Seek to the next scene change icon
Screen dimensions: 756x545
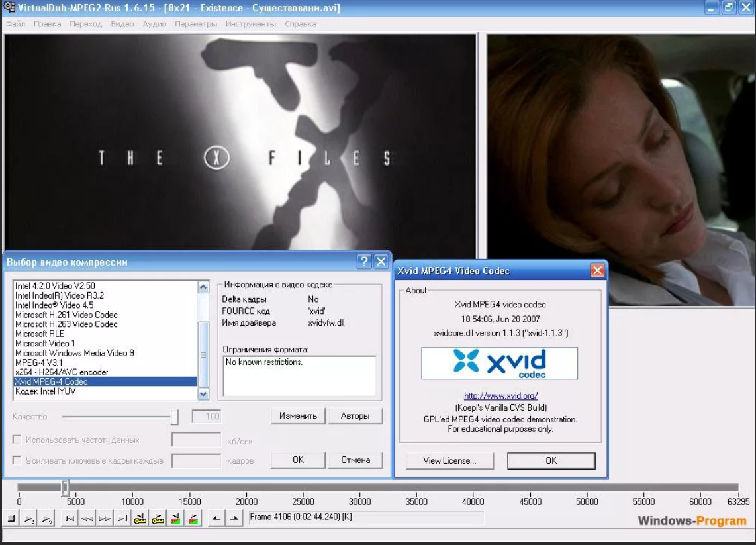click(193, 519)
